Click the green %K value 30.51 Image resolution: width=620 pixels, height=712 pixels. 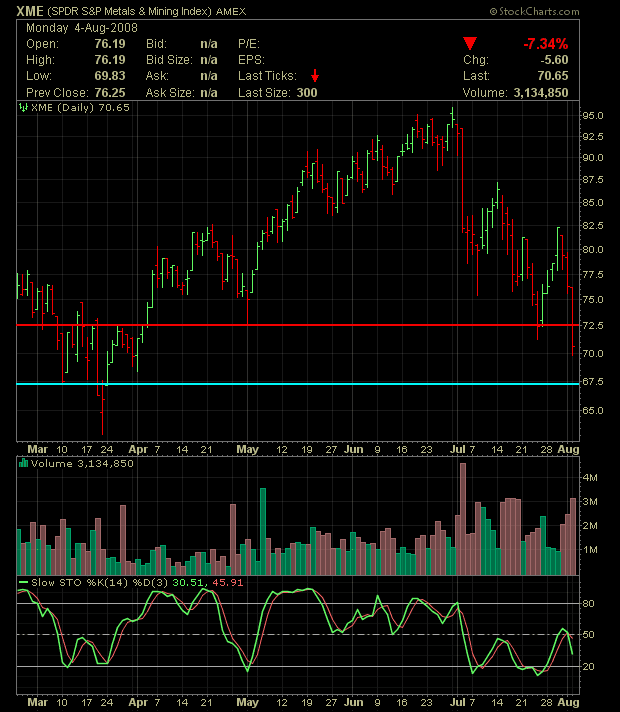188,582
